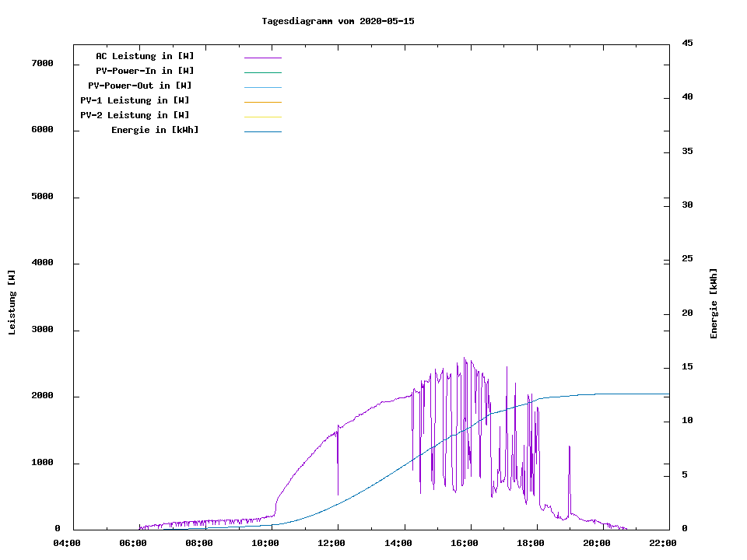Select the PV-2 Leistung in [W] legend label
Image resolution: width=747 pixels, height=560 pixels.
pos(135,115)
